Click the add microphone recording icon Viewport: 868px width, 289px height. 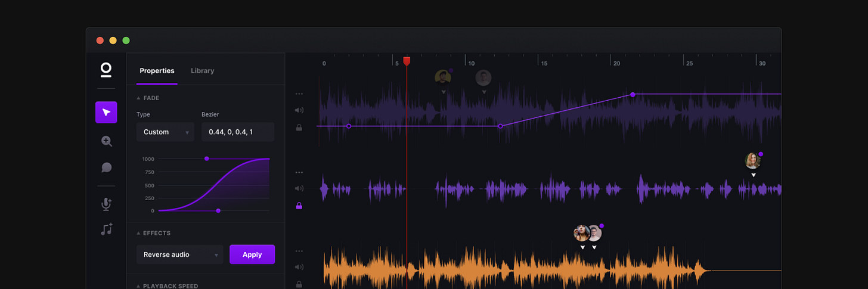pos(106,204)
